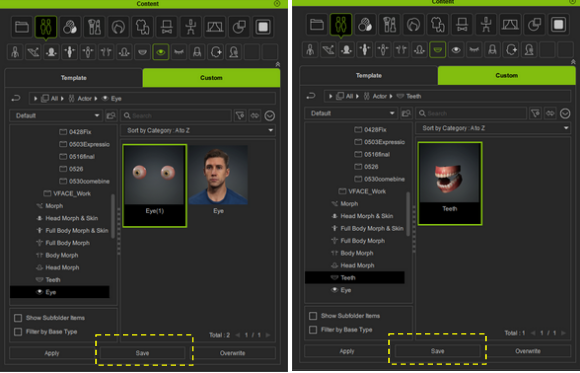Select the Eye(1) eyeballs thumbnail

point(155,186)
